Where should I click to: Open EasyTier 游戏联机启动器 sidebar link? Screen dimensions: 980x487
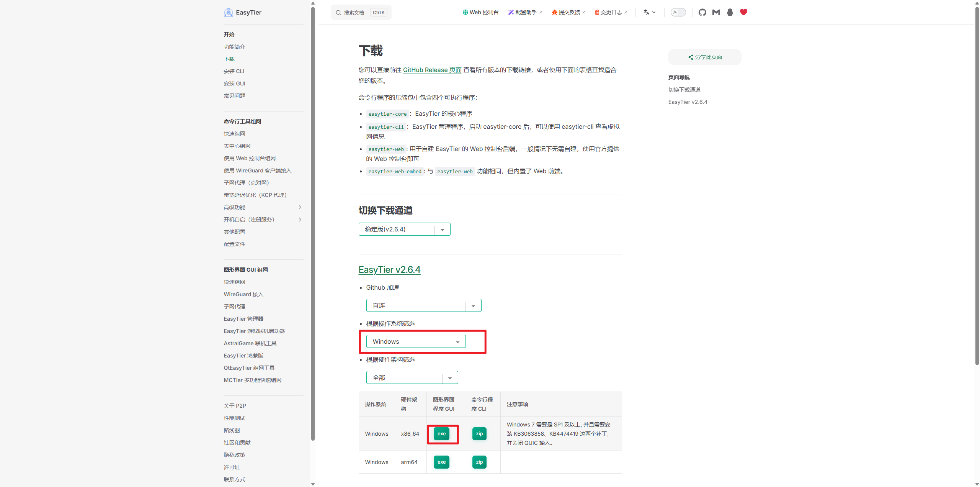pyautogui.click(x=254, y=331)
